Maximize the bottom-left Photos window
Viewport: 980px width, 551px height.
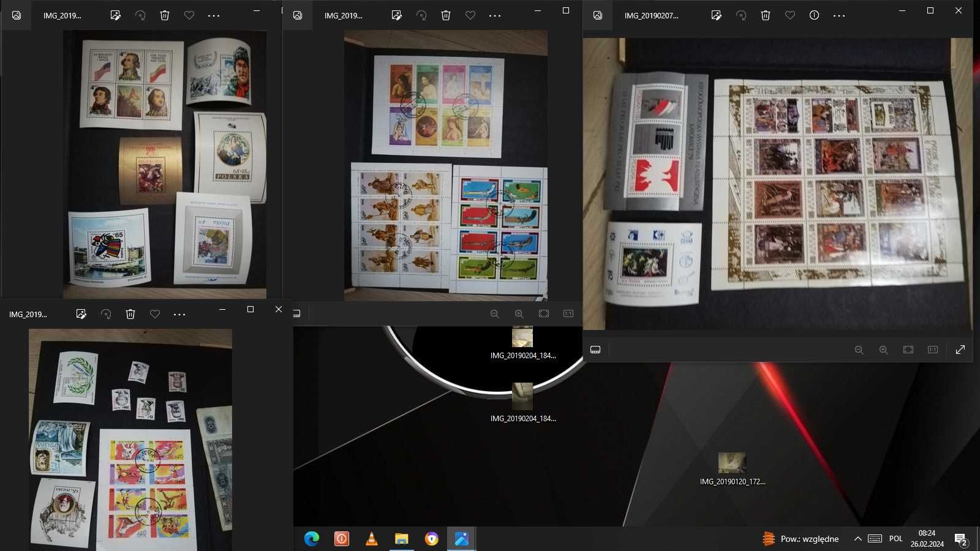(x=251, y=309)
